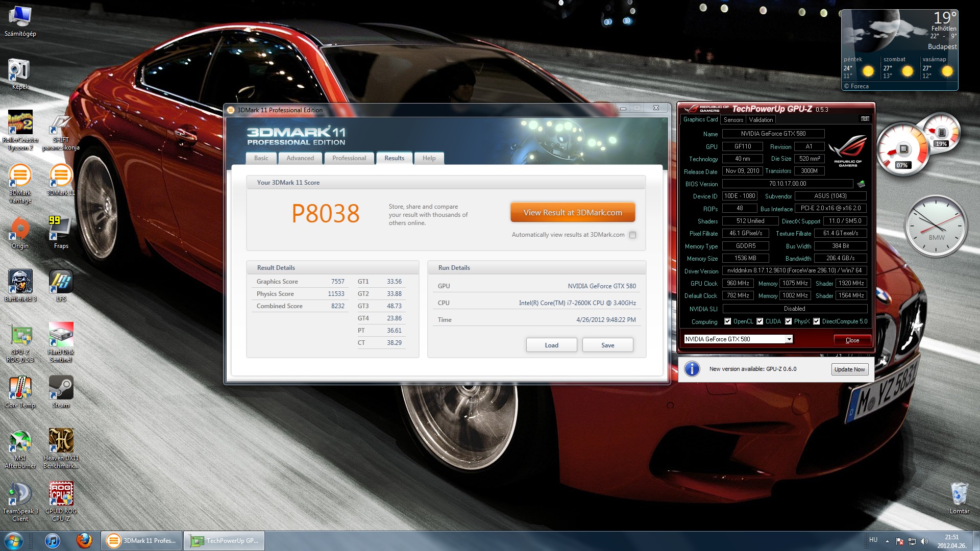Click the CPU meter gauge gadget

pos(902,149)
